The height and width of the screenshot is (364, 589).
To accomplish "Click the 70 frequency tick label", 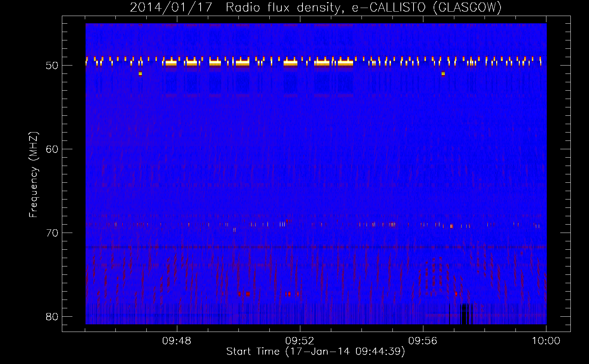I will 52,233.
